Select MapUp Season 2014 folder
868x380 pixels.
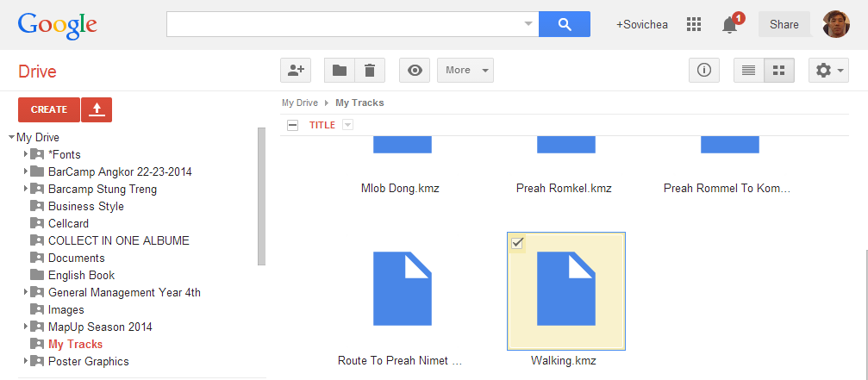click(100, 327)
